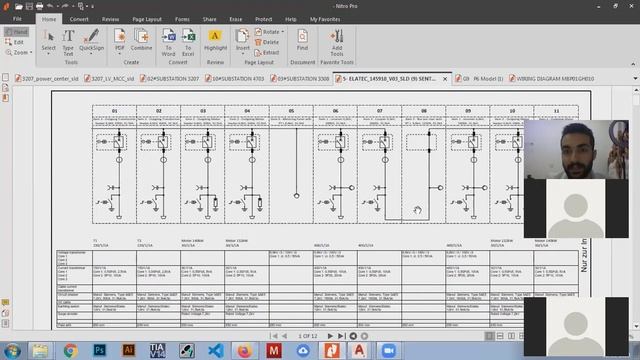Image resolution: width=640 pixels, height=360 pixels.
Task: Select single page view layout
Action: click(x=489, y=336)
